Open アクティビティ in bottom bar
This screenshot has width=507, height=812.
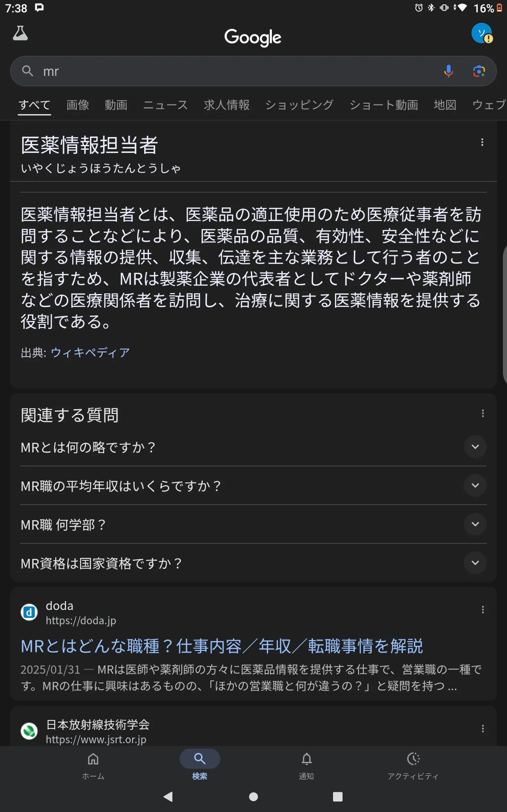coord(413,765)
